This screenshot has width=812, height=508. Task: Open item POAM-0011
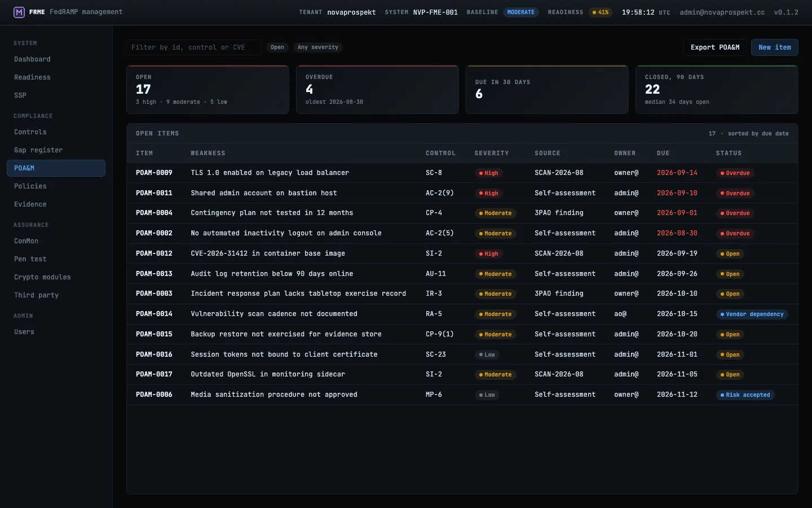point(154,193)
